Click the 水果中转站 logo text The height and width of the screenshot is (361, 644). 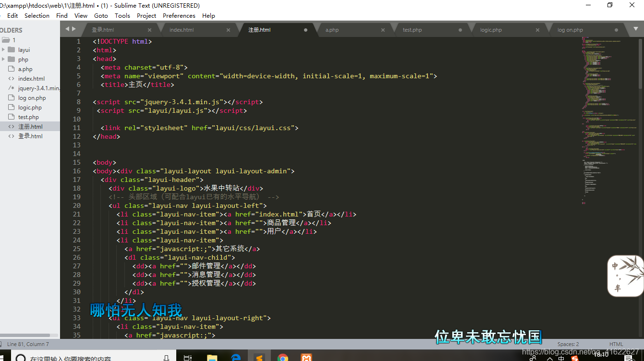tap(222, 188)
